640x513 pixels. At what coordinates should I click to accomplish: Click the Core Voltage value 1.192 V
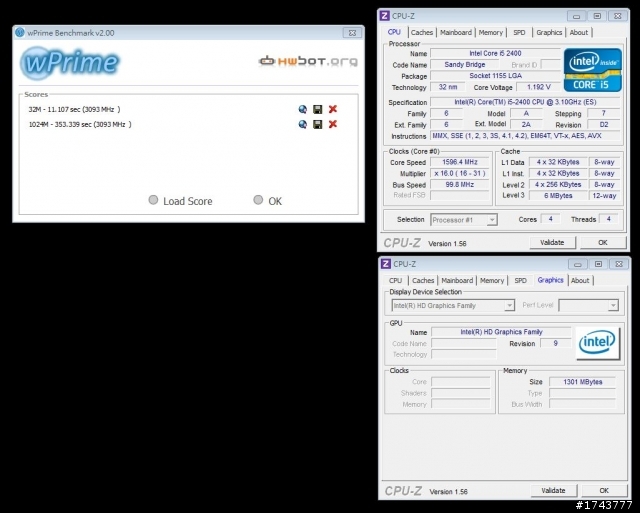(538, 87)
